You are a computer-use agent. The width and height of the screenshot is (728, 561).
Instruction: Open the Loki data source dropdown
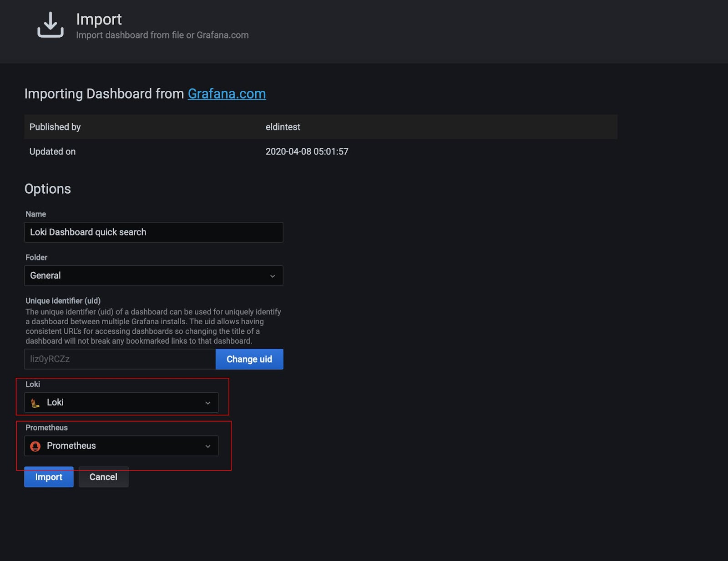click(121, 402)
